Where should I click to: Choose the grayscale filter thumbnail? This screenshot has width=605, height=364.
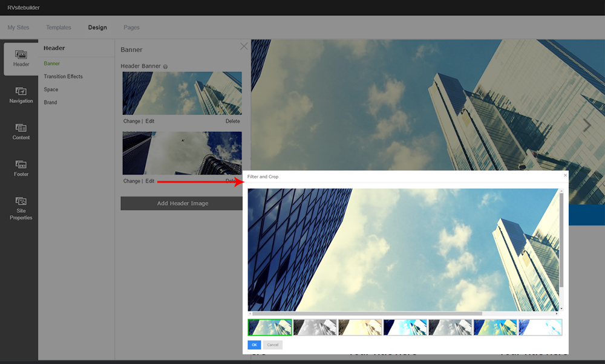coord(315,327)
